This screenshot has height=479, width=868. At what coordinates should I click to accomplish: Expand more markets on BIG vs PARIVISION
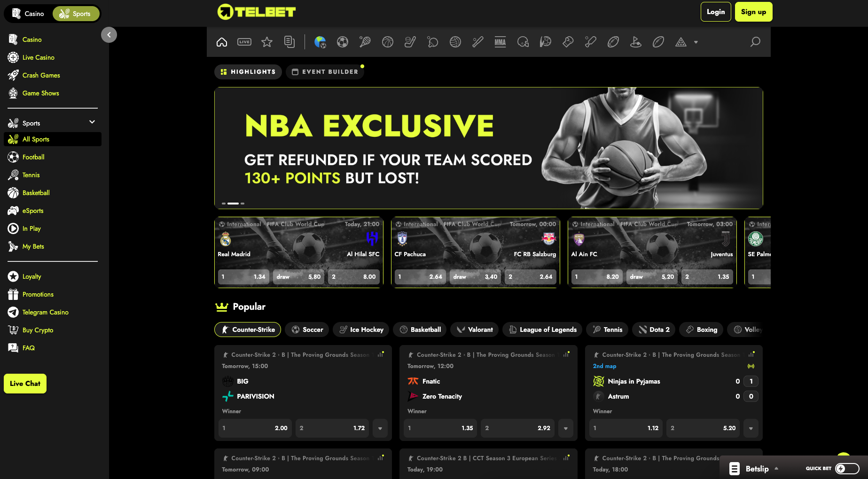coord(380,428)
